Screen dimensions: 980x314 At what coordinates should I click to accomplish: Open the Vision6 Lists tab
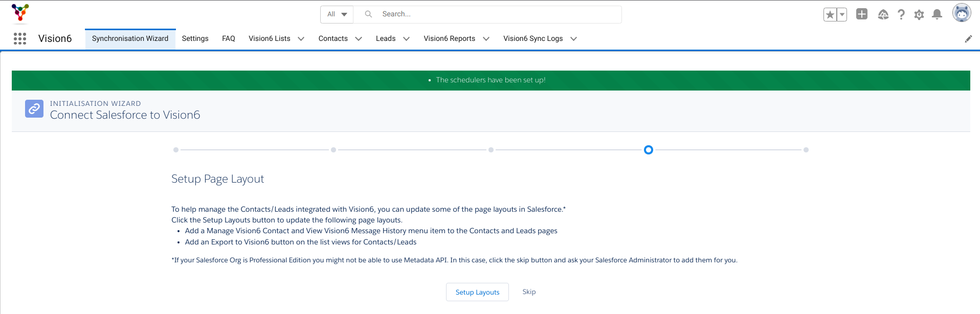point(270,39)
